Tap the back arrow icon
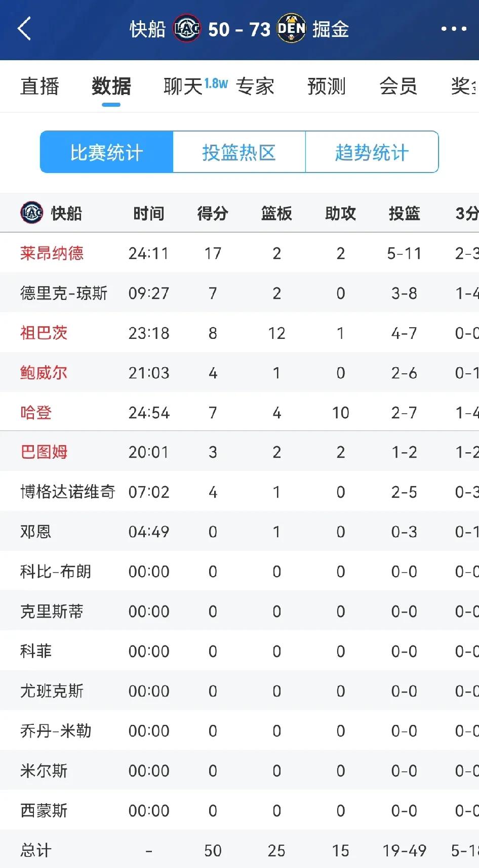479x868 pixels. pyautogui.click(x=24, y=29)
